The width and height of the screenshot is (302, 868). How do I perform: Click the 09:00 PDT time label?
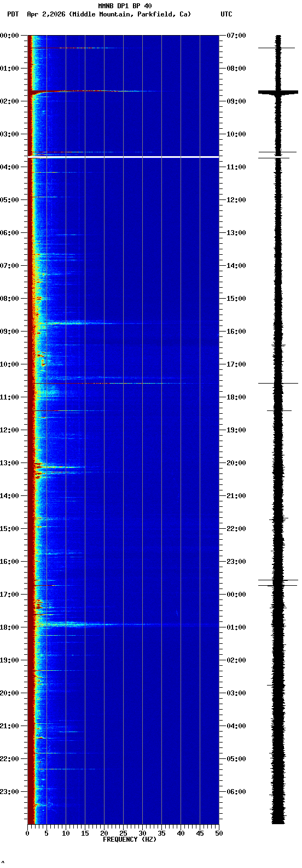(9, 332)
